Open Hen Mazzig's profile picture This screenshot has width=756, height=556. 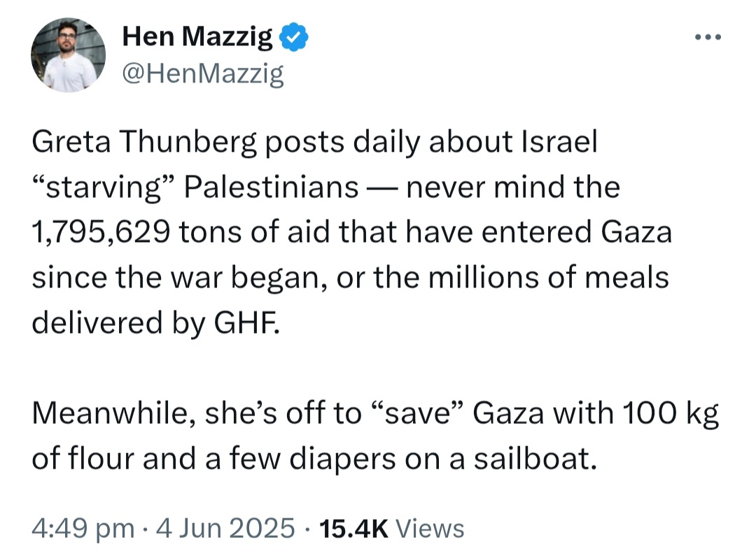coord(69,55)
